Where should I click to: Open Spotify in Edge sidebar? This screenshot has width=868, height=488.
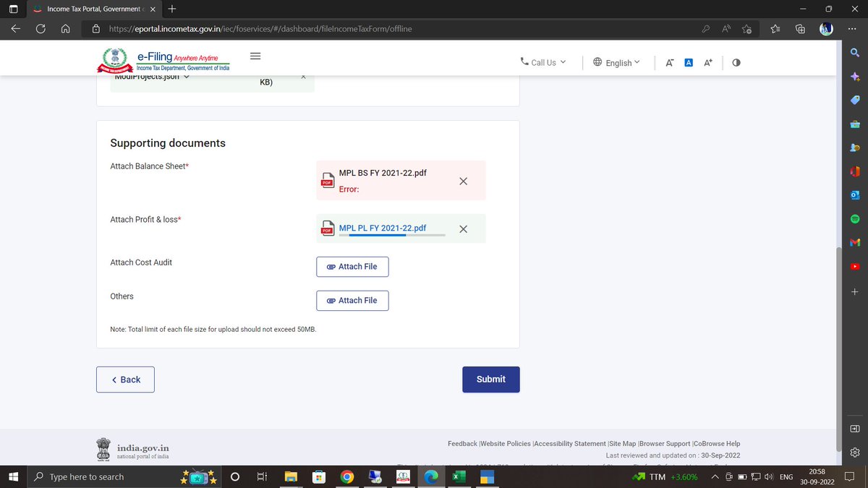click(855, 218)
